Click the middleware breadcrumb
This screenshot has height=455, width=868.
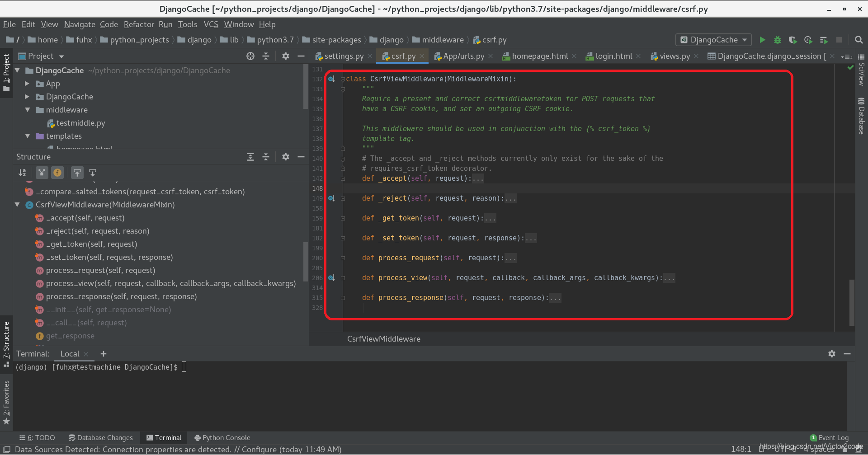pos(438,40)
